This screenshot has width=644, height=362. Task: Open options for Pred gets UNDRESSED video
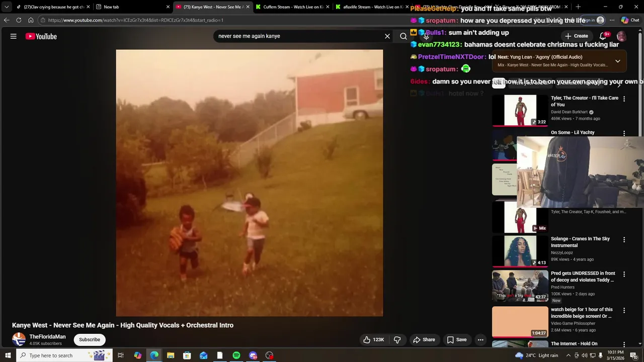[x=624, y=275]
